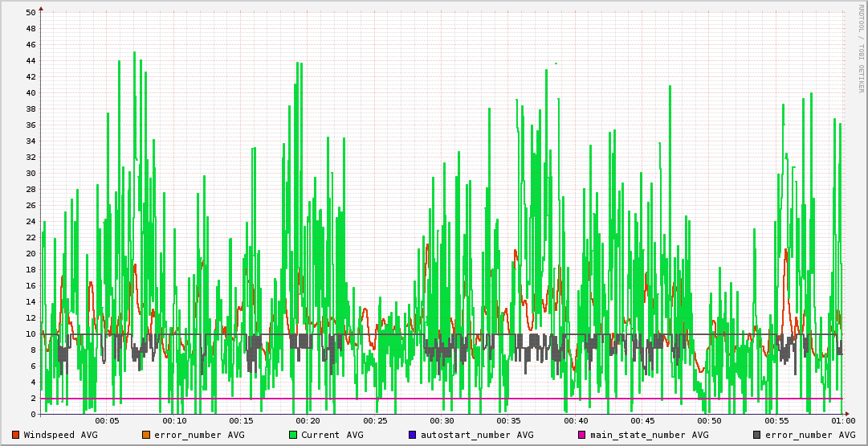Click the magenta main_state_number legend swatch
The image size is (868, 446).
[x=581, y=435]
